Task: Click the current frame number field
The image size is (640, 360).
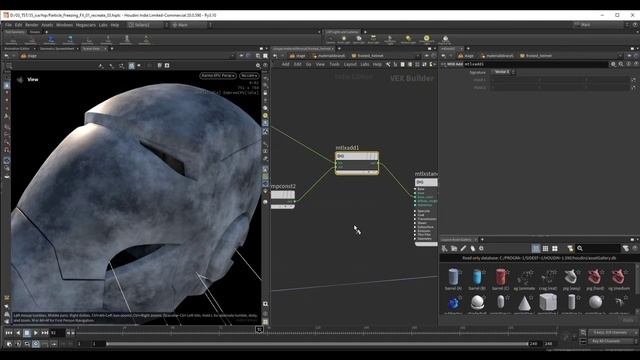Action: (58, 333)
